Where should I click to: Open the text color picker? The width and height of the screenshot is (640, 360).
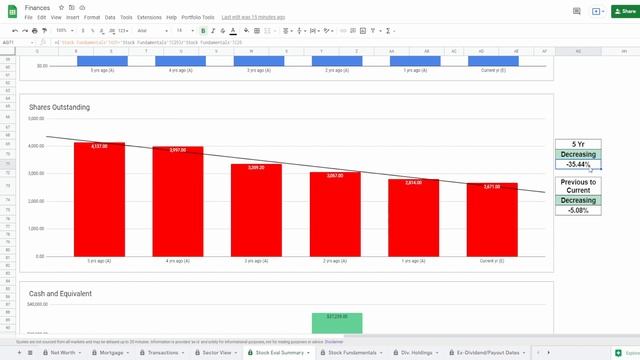point(233,31)
